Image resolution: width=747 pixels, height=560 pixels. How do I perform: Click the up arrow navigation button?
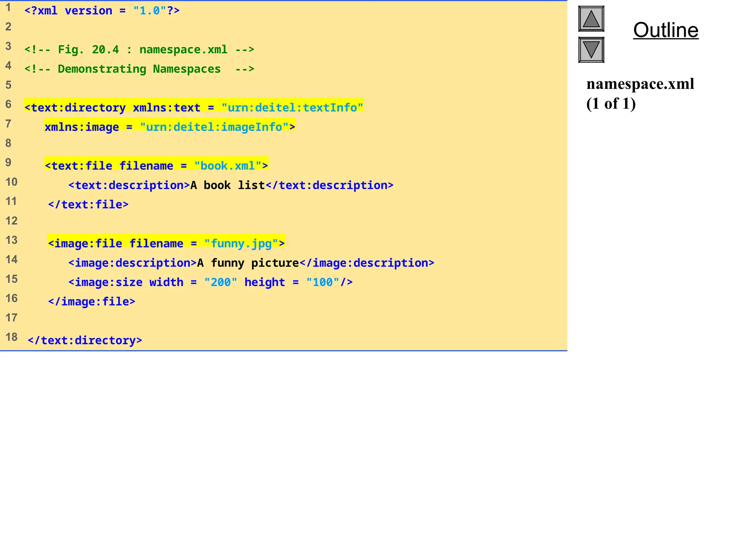tap(591, 19)
